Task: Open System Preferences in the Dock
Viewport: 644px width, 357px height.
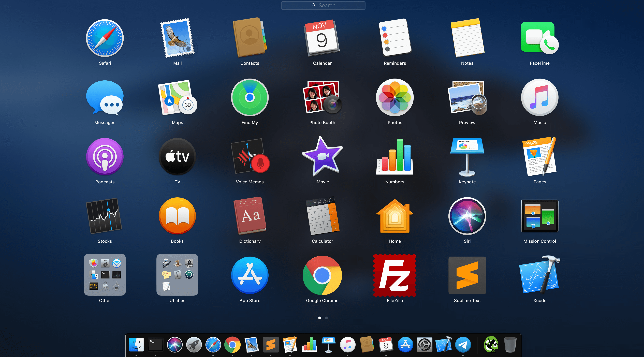Action: pos(425,345)
